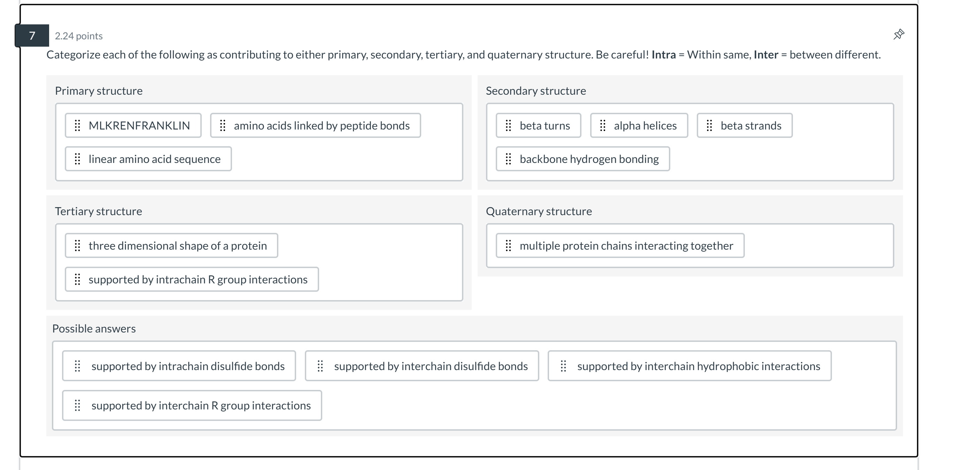Image resolution: width=980 pixels, height=470 pixels.
Task: Click the drag handle on beta strands chip
Action: (709, 125)
